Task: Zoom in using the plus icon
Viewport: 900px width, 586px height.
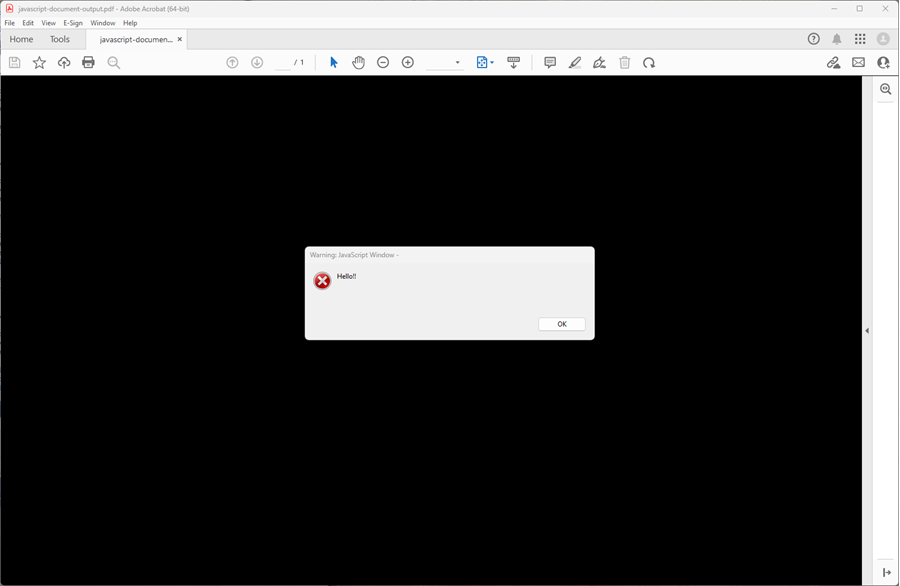Action: [407, 62]
